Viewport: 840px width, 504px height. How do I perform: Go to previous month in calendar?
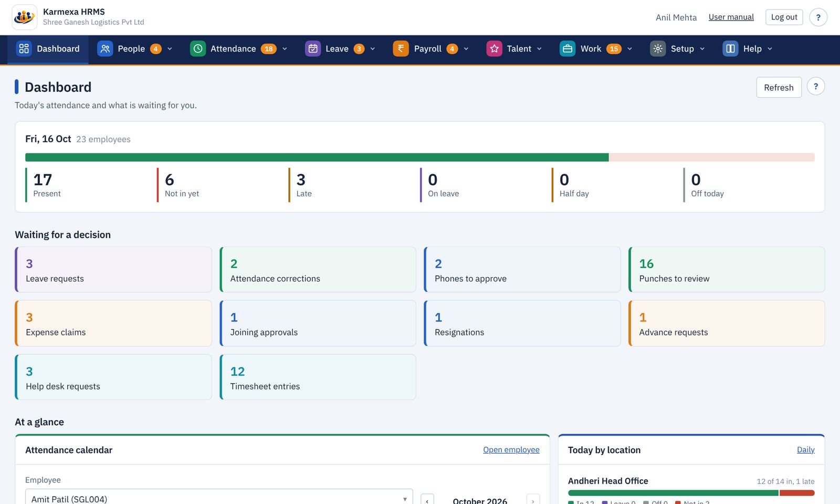(427, 500)
